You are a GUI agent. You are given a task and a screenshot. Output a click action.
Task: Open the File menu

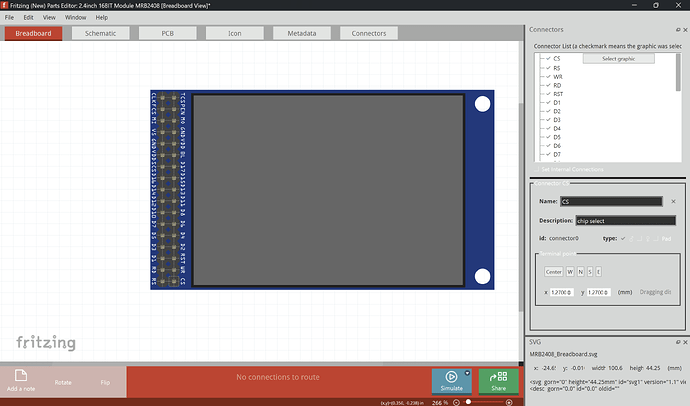point(9,18)
